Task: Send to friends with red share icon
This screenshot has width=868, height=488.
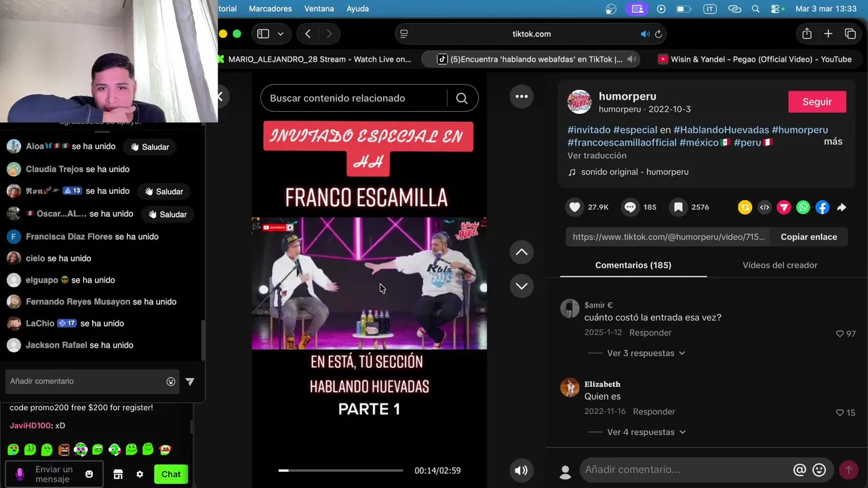Action: 784,207
